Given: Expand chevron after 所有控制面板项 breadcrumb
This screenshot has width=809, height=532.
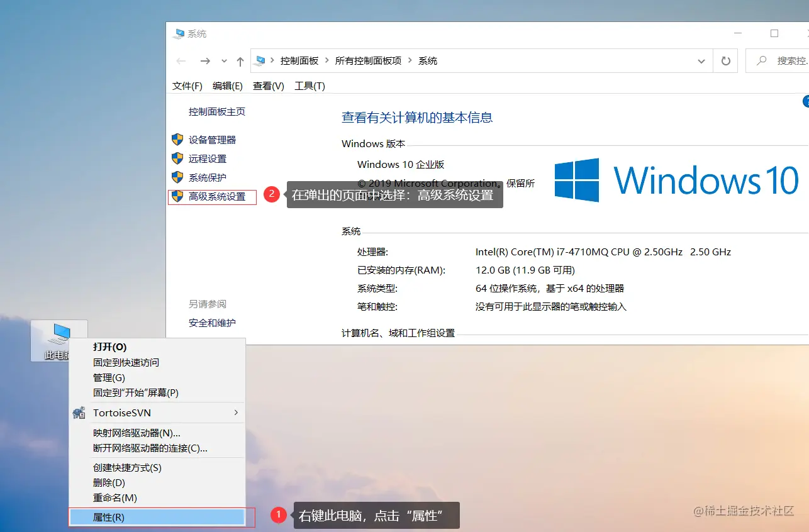Looking at the screenshot, I should pyautogui.click(x=410, y=61).
